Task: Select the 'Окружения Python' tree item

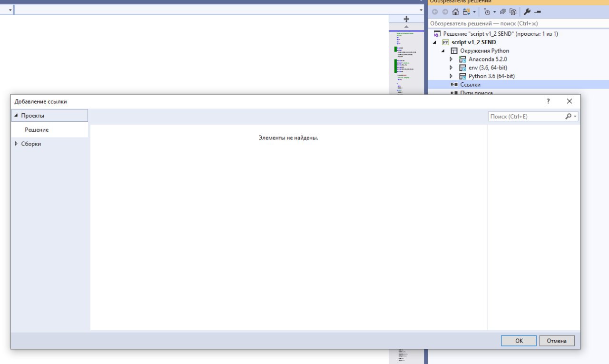Action: tap(484, 51)
